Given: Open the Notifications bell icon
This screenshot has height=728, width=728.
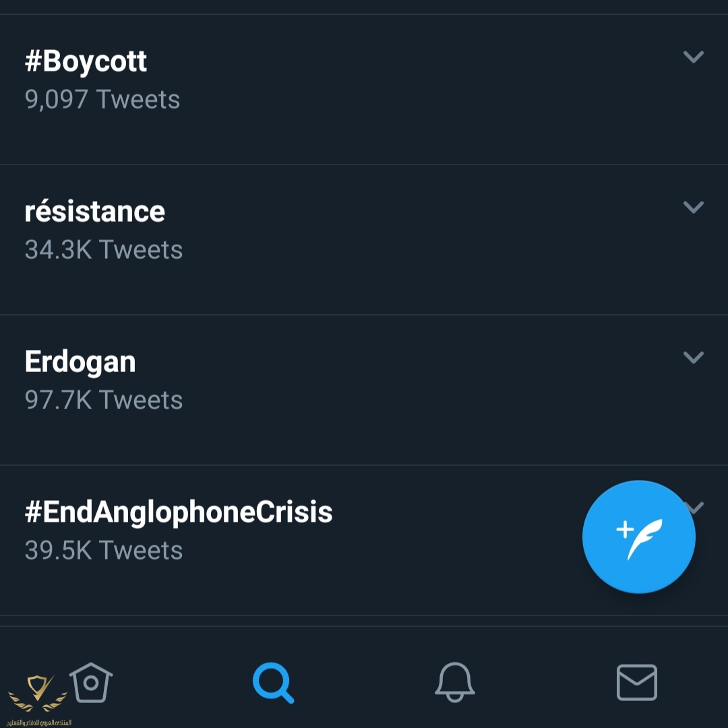Looking at the screenshot, I should [x=454, y=682].
